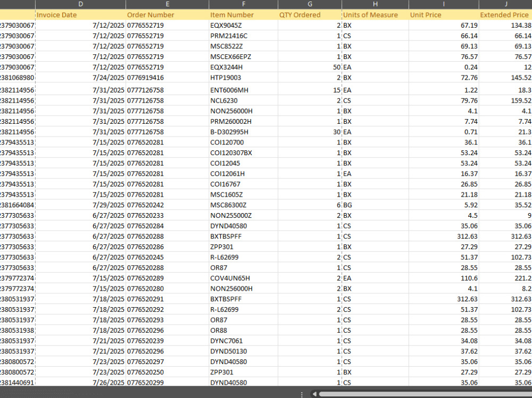This screenshot has height=398, width=532.
Task: Select order number 0776520291 cell
Action: pos(167,299)
